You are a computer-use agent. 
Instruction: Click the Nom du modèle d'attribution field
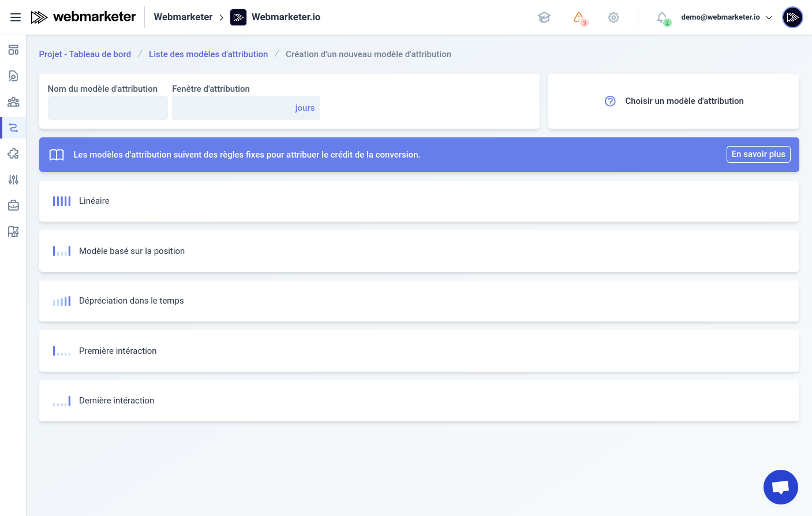108,108
